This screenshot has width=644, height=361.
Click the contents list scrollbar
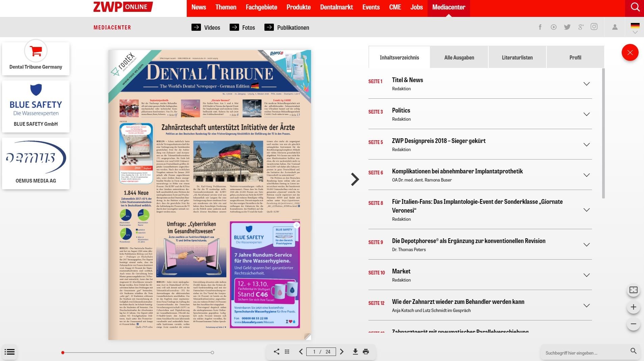tap(603, 134)
